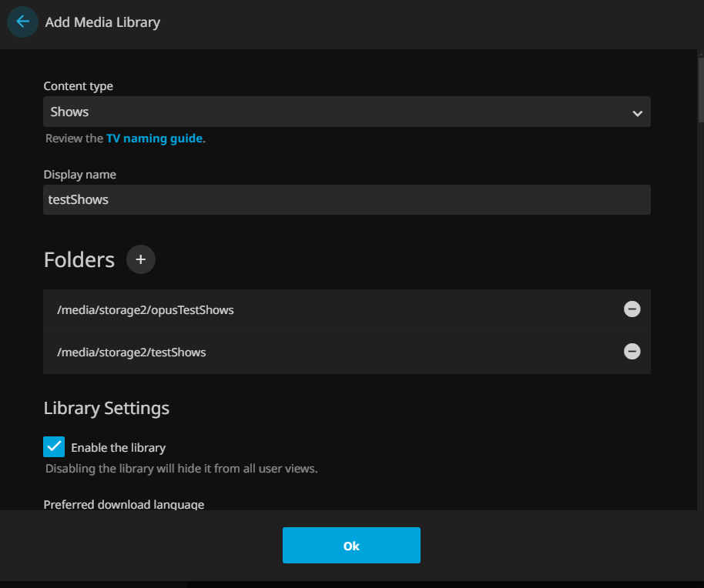Remove the opusTestShows folder
This screenshot has height=588, width=704.
632,309
